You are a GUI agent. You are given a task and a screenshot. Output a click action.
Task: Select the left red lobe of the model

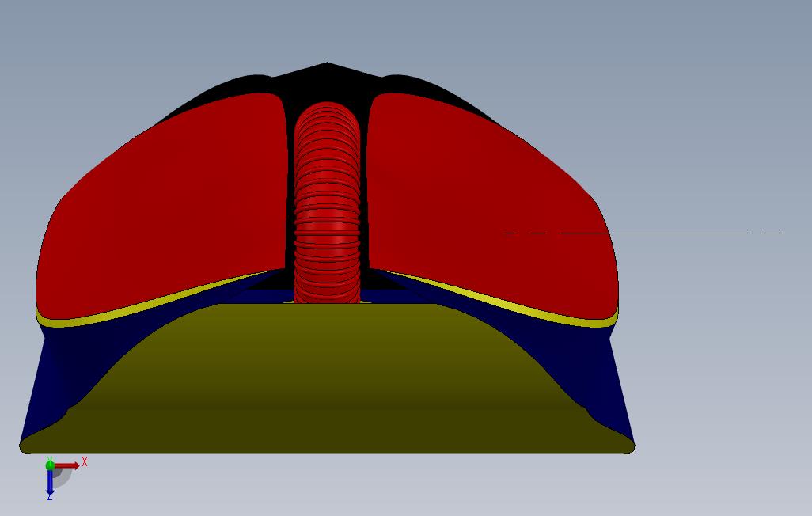(x=161, y=207)
